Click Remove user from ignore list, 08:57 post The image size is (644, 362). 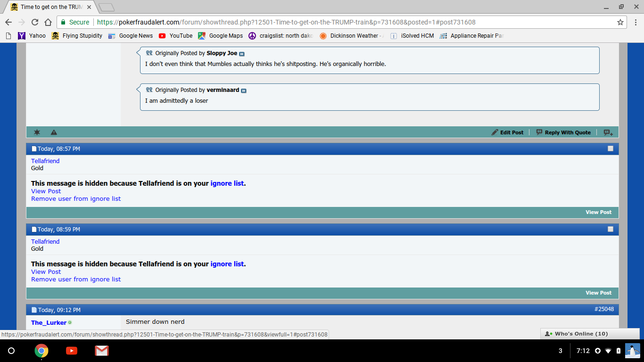coord(76,199)
